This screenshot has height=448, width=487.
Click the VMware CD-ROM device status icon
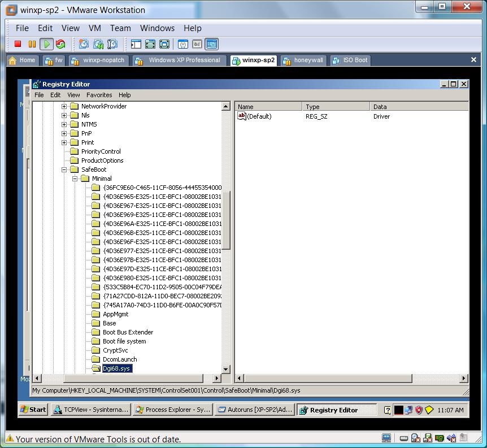[416, 438]
